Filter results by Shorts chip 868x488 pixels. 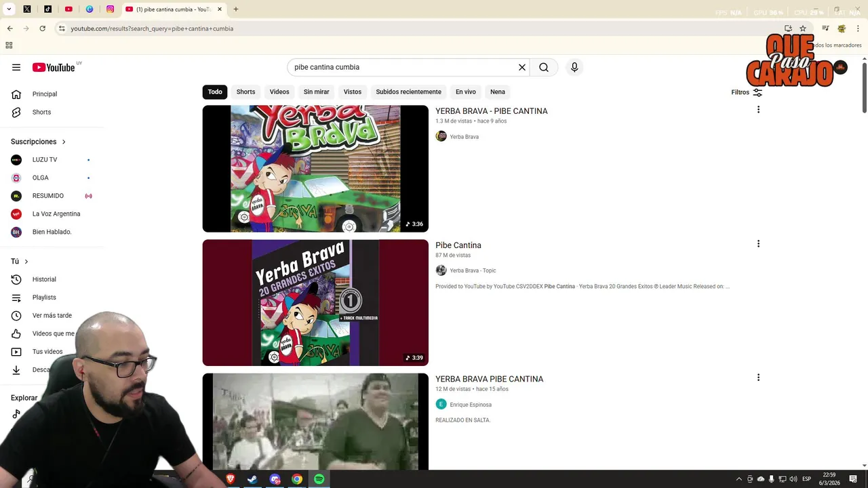245,91
